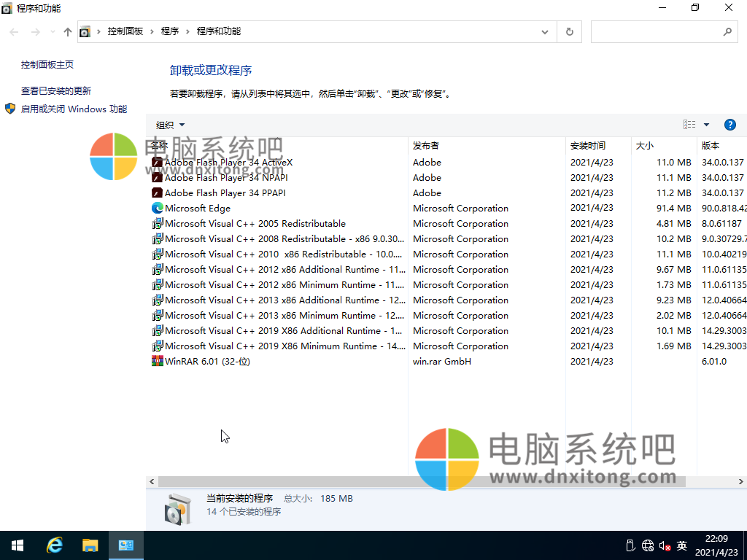The image size is (747, 560).
Task: Open File Explorer from the taskbar
Action: click(x=90, y=545)
